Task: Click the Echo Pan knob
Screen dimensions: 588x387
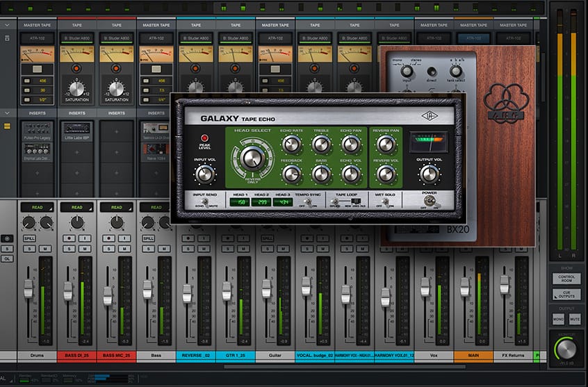Action: (x=350, y=145)
